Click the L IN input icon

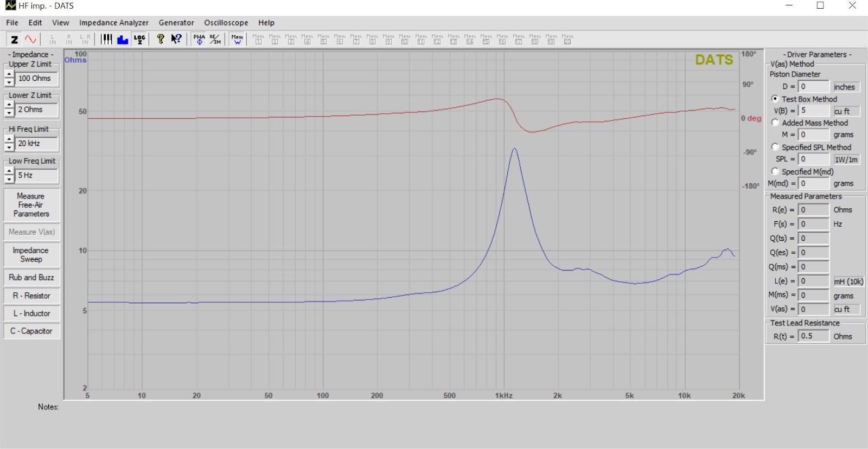tap(53, 39)
